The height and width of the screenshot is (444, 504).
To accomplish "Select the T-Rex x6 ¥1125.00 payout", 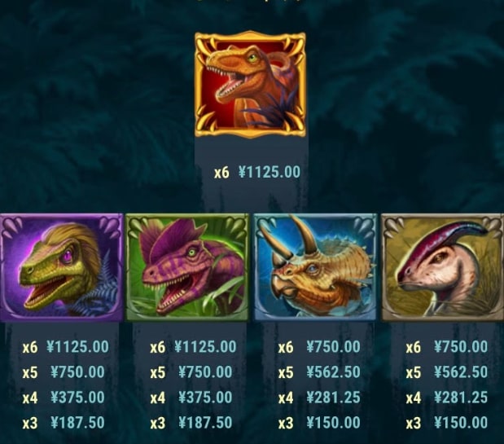I will 257,172.
